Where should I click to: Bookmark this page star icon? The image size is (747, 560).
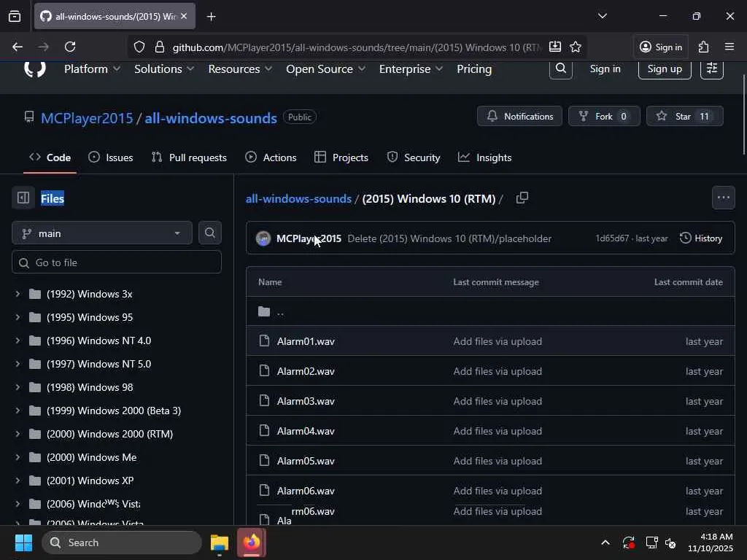click(x=576, y=47)
